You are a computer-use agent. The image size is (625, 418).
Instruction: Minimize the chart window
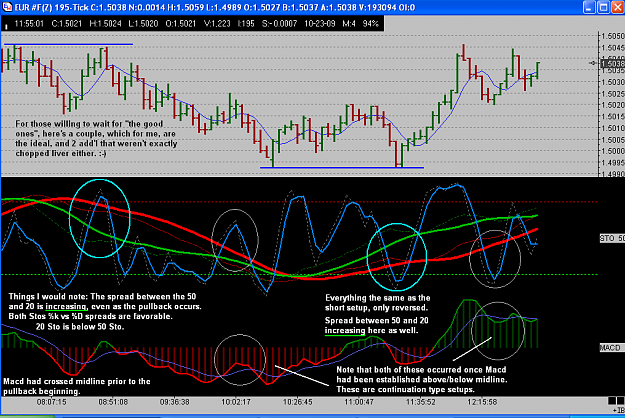click(x=589, y=7)
